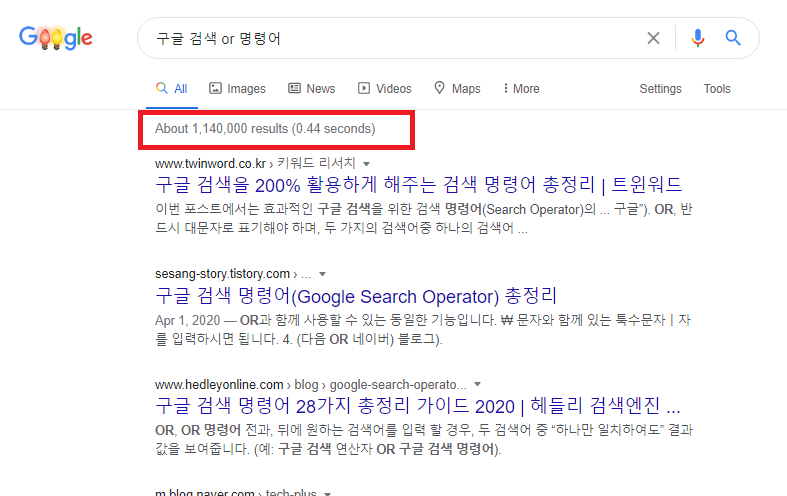787x496 pixels.
Task: Open result '구글 검색 명령어 28가지 총정리 가이드 2020'
Action: click(x=418, y=406)
